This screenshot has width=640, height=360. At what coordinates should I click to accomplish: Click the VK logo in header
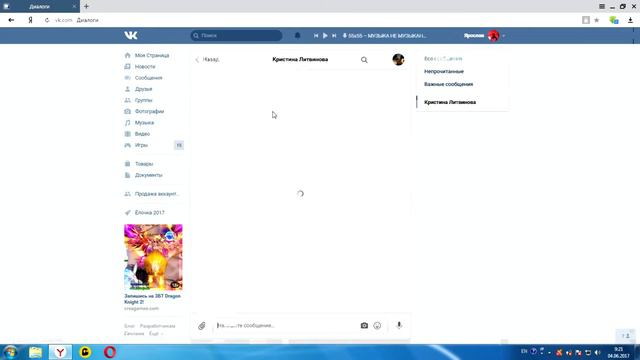131,36
